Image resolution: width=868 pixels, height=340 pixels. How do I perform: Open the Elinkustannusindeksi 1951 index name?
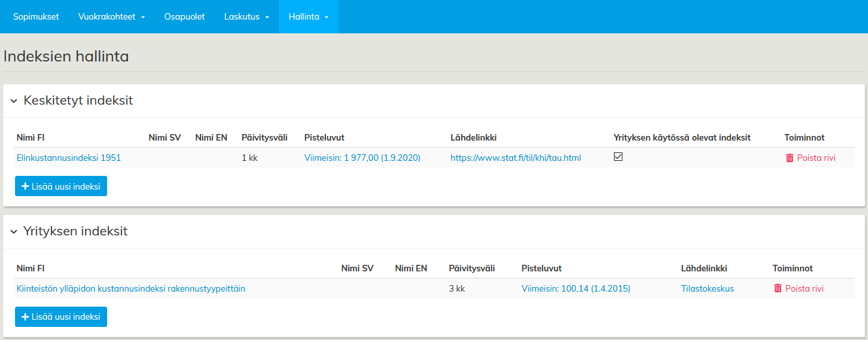click(69, 158)
